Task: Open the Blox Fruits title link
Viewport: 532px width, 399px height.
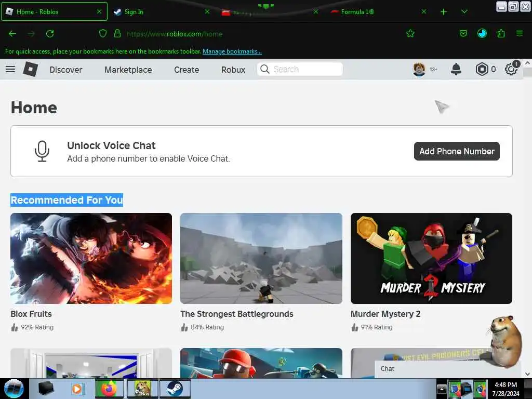Action: coord(31,314)
